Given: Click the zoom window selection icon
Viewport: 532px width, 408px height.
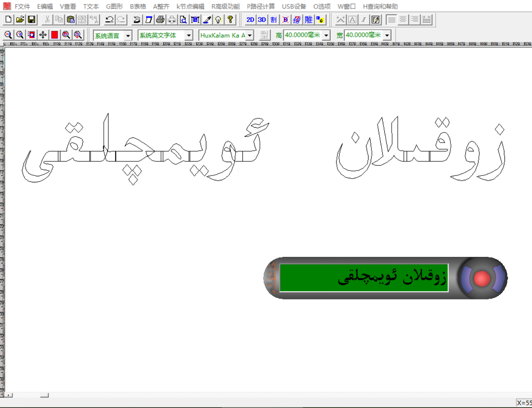Looking at the screenshot, I should point(32,35).
